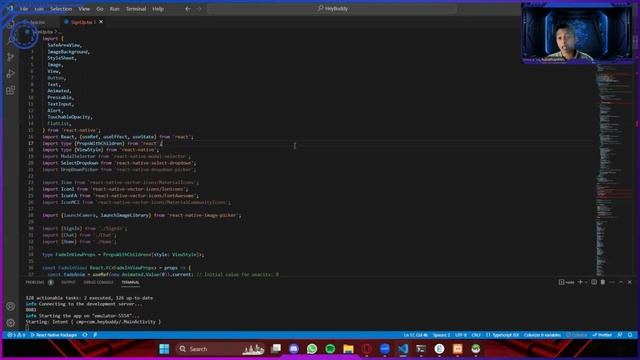
Task: Open File Explorer from the taskbar
Action: (x=348, y=349)
